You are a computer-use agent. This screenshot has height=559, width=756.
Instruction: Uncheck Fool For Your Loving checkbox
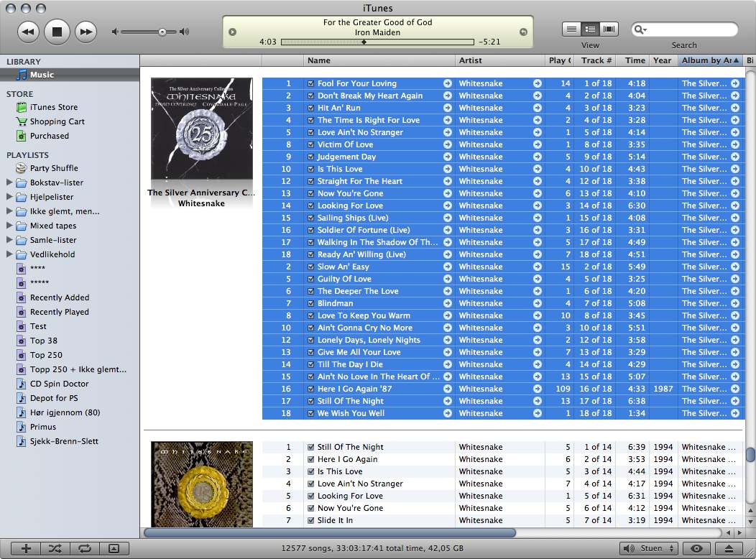311,83
